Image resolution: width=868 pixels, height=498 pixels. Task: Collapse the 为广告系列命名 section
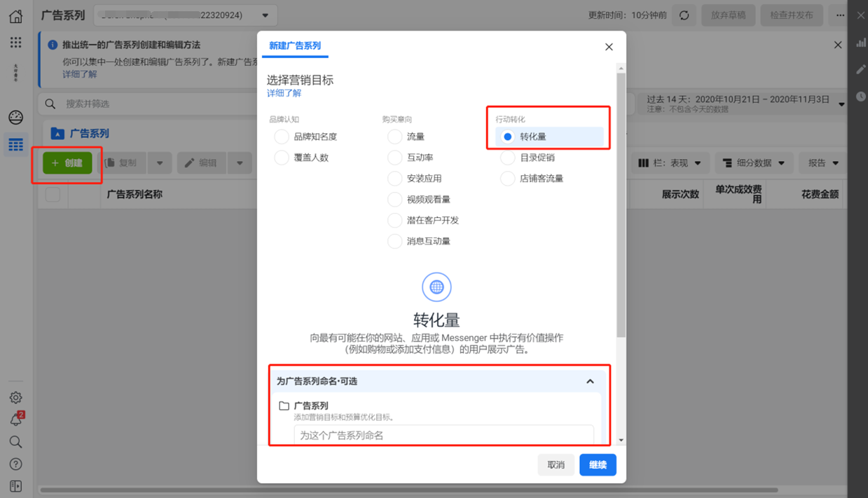tap(591, 381)
